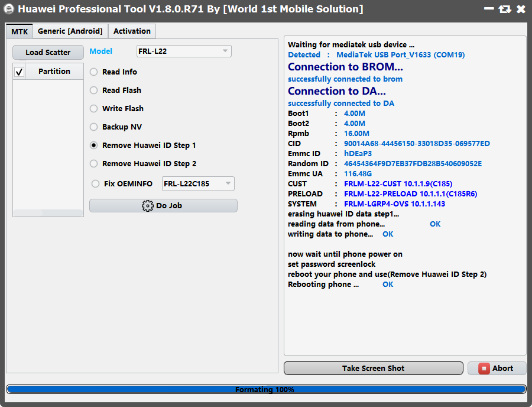Select Remove Huawei ID Step 2
This screenshot has width=532, height=407.
pos(93,163)
